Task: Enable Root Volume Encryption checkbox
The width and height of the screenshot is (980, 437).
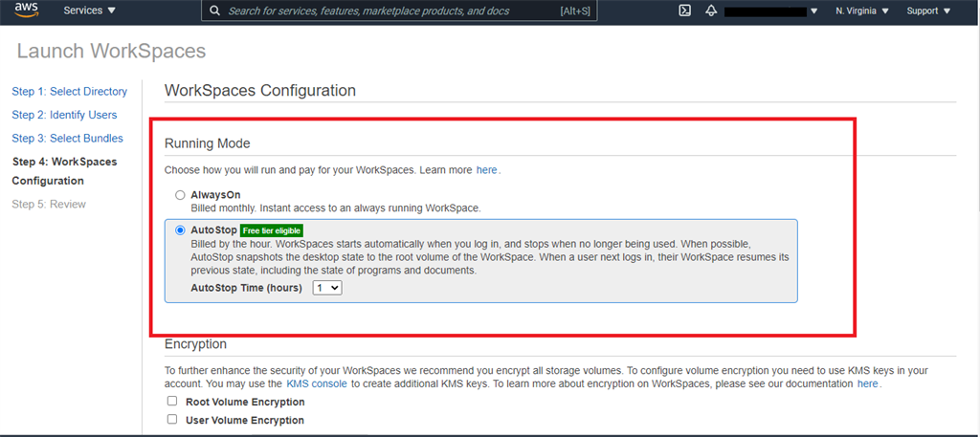Action: (x=172, y=402)
